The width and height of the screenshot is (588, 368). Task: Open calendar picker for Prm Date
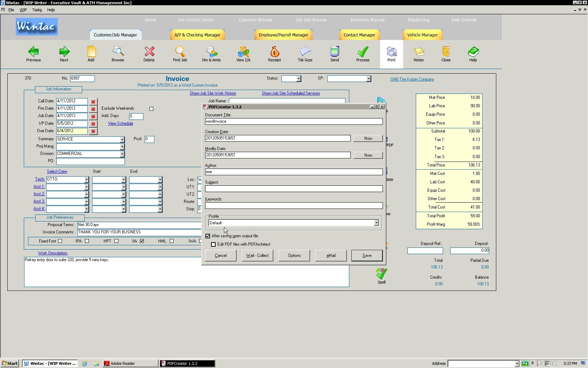click(93, 109)
